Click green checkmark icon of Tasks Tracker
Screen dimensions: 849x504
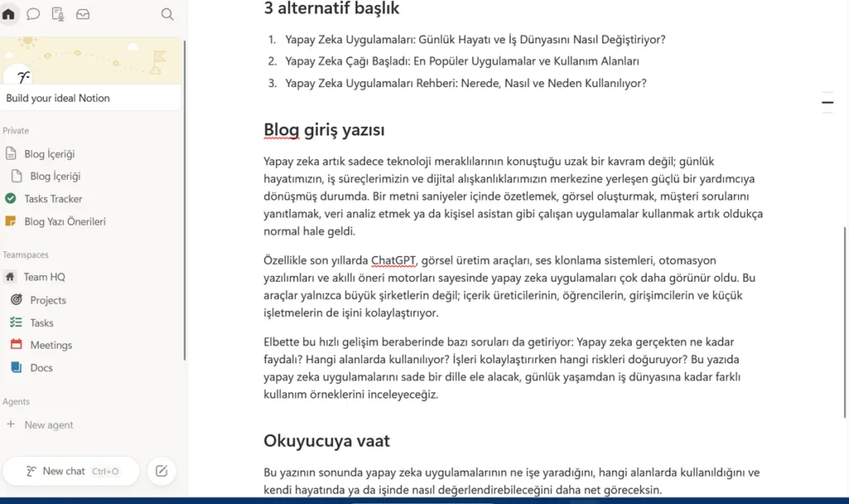pos(10,199)
